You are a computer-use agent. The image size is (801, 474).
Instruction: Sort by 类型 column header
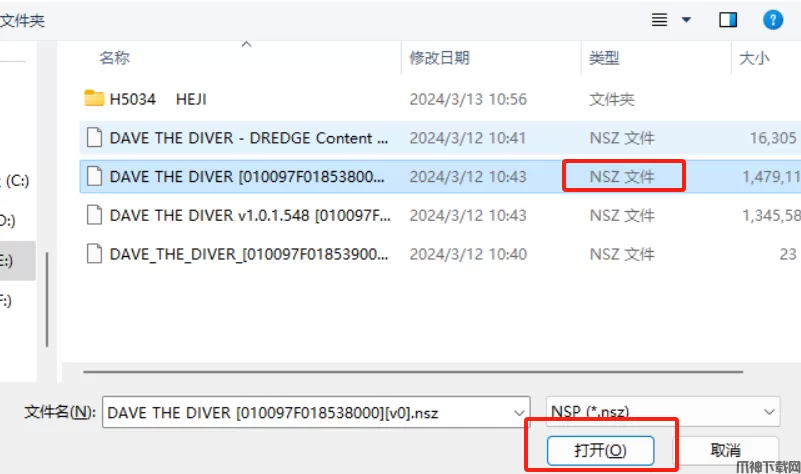[604, 58]
